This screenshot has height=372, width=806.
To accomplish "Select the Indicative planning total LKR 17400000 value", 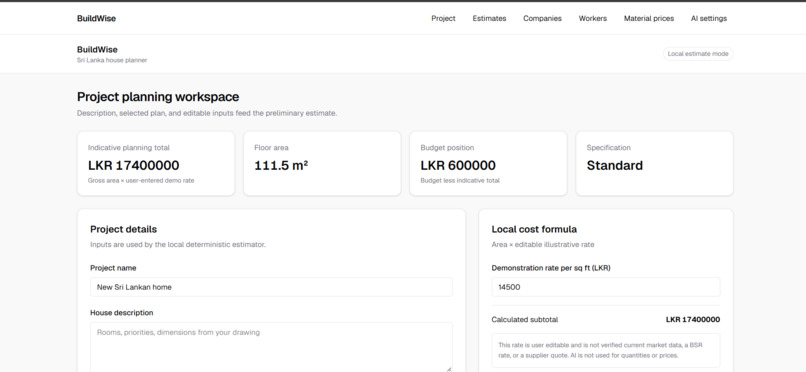I will 134,165.
